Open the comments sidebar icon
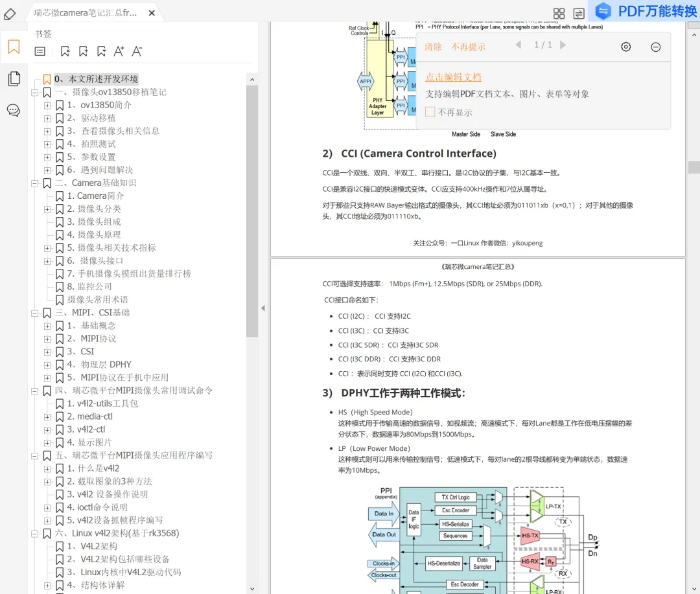 click(14, 110)
